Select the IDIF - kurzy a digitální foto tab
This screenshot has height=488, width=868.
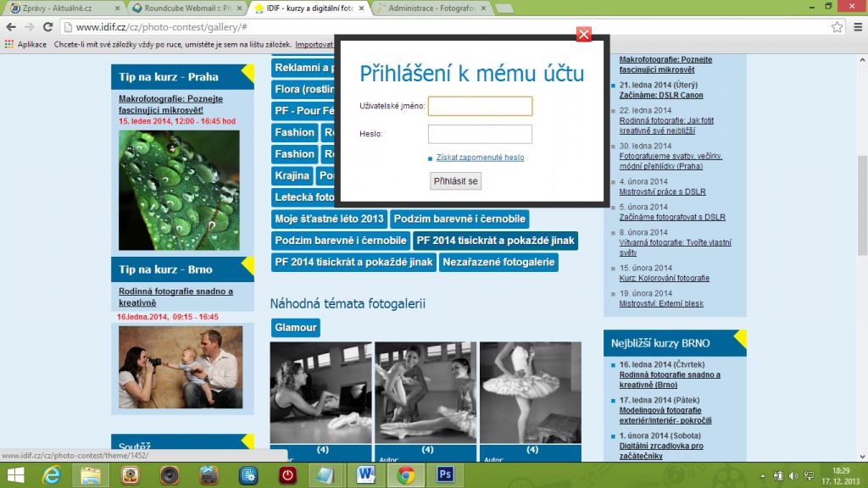(x=309, y=8)
